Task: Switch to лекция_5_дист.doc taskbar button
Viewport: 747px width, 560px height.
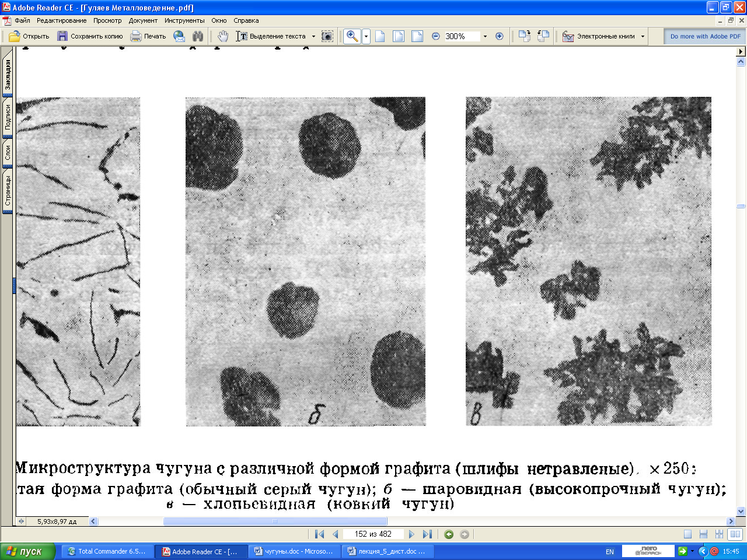Action: click(388, 551)
